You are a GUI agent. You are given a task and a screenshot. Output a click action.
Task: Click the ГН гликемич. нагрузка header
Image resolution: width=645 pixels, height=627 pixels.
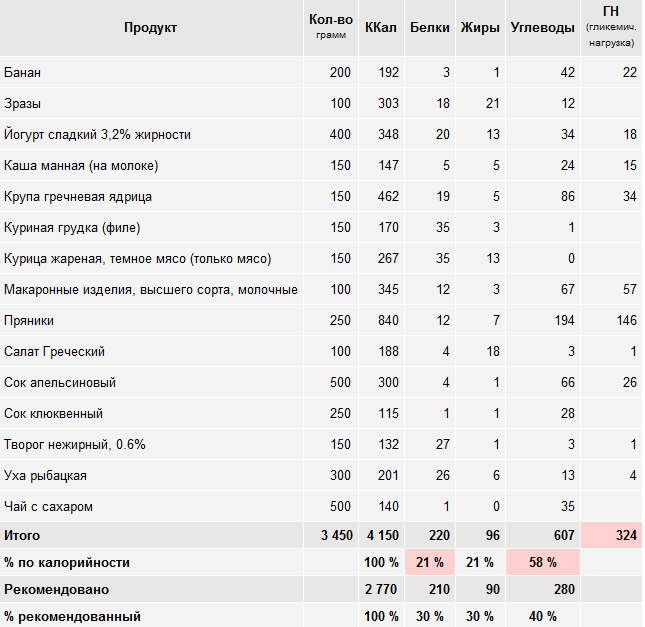point(611,28)
